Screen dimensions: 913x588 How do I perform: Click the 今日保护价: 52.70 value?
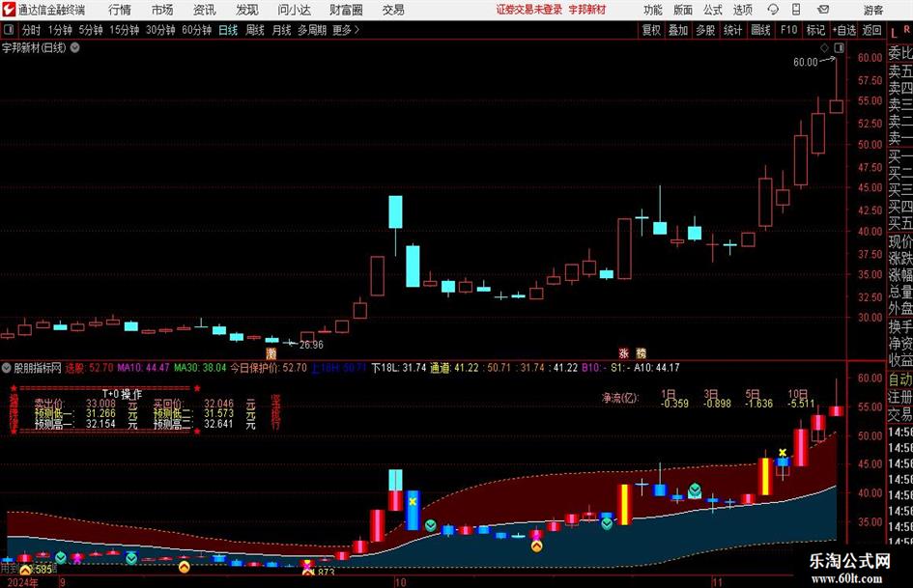coord(269,368)
